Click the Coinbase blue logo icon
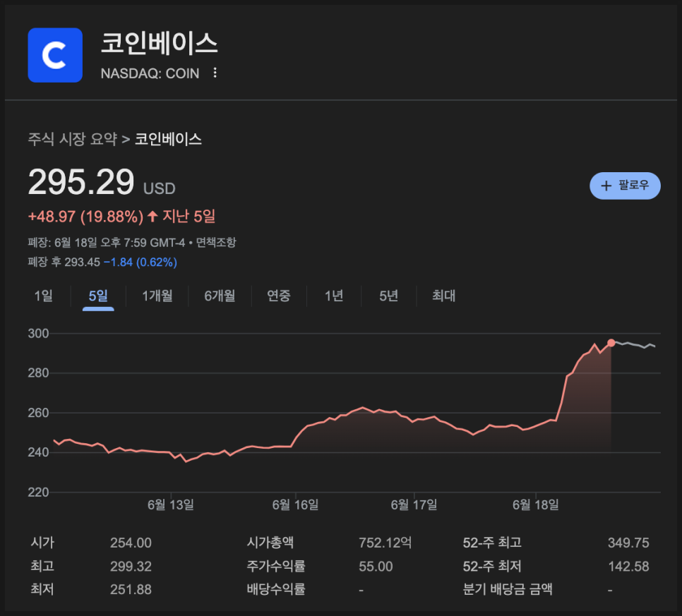Image resolution: width=682 pixels, height=616 pixels. 55,55
